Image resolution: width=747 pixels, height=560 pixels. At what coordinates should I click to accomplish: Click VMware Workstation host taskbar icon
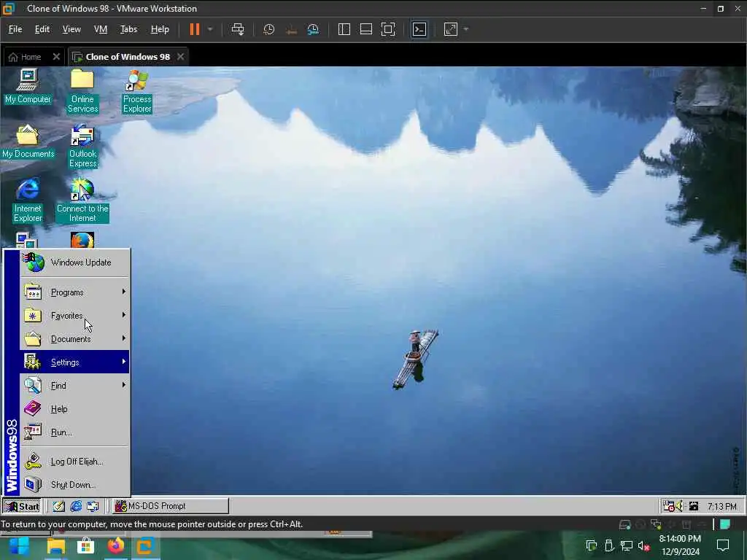[145, 545]
